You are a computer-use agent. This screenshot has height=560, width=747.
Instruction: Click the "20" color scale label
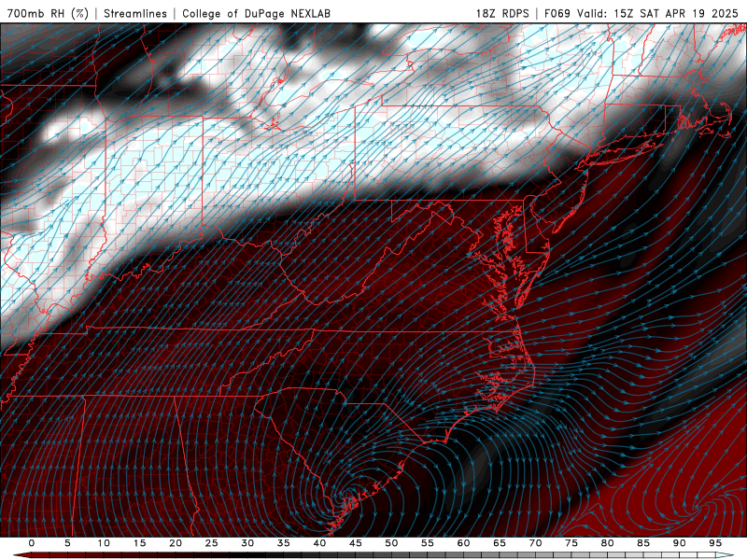click(x=176, y=543)
